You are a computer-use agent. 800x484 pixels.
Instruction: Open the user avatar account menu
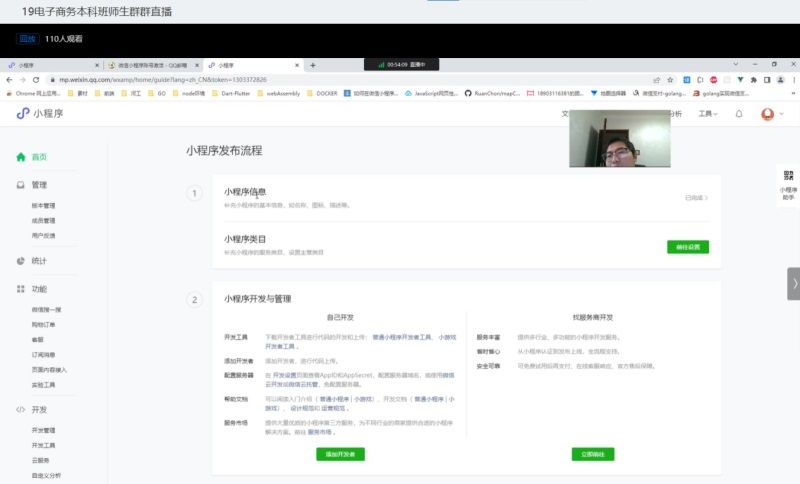tap(769, 114)
